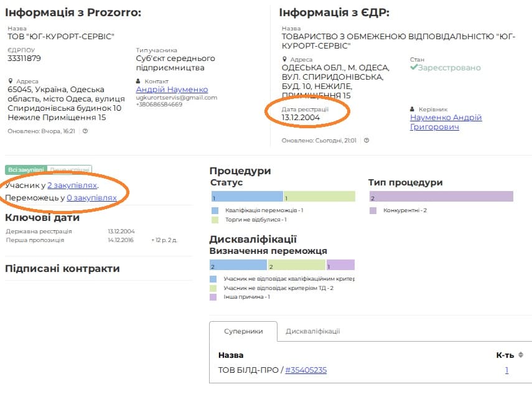This screenshot has width=532, height=407.
Task: Click the count 1 for ТОВ БІЛД-ПРО
Action: pyautogui.click(x=506, y=370)
